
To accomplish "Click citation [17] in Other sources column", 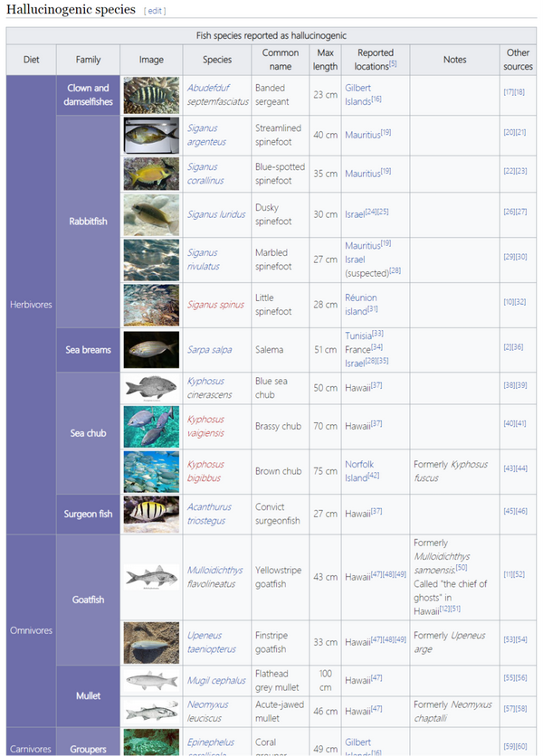I will point(509,91).
